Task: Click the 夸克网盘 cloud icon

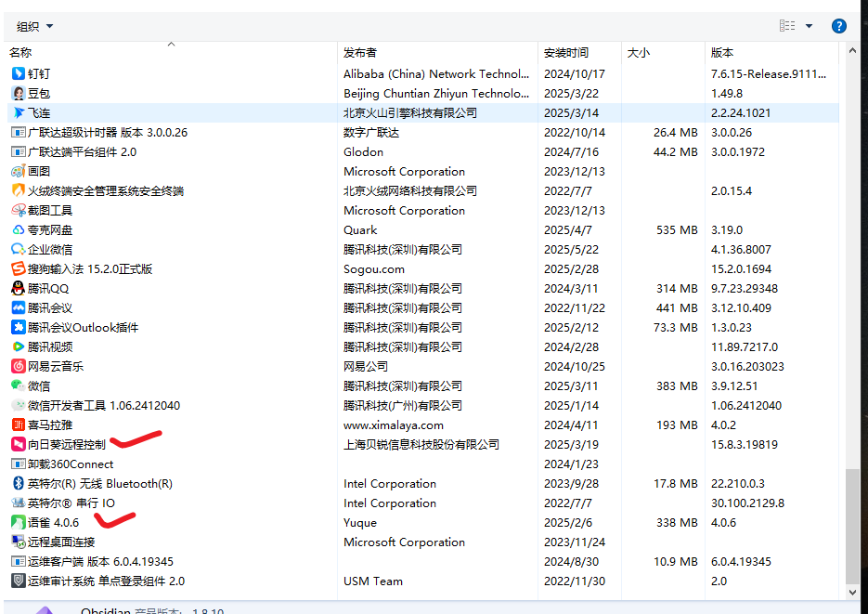Action: tap(19, 229)
